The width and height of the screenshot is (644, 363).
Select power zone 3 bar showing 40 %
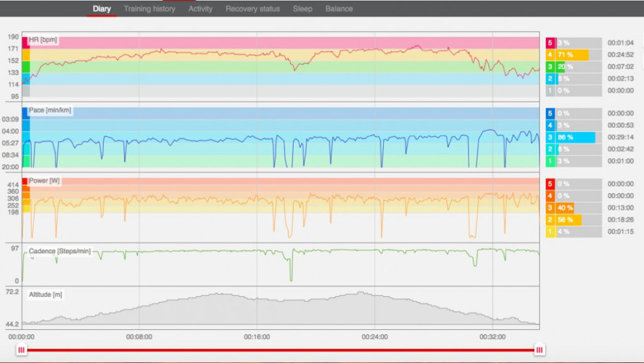coord(564,208)
